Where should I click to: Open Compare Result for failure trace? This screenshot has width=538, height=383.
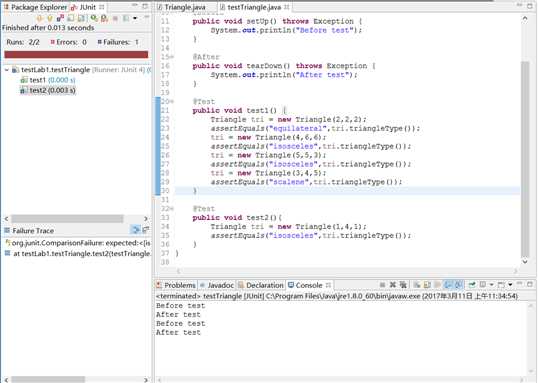pos(146,230)
